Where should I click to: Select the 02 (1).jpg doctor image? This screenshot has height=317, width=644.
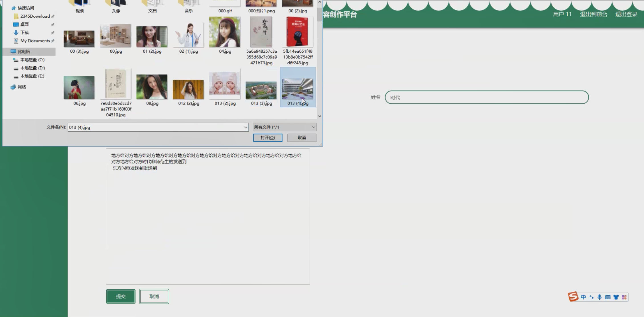click(x=188, y=35)
